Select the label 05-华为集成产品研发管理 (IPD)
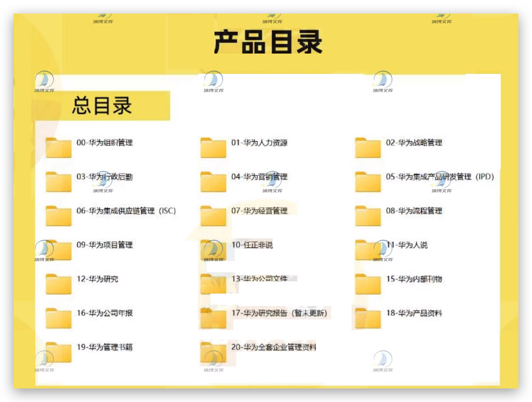Viewport: 532px width, 402px height. click(440, 177)
